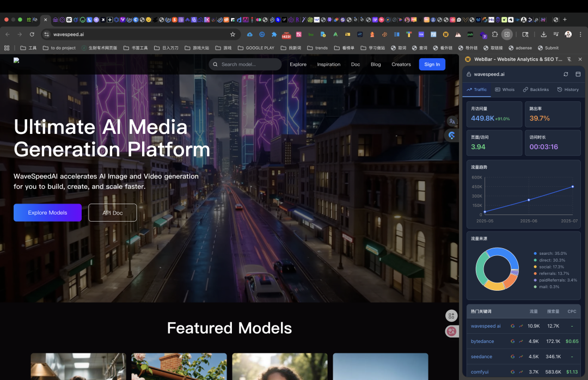Viewport: 588px width, 380px height.
Task: Click the comfyui keyword link
Action: (480, 372)
